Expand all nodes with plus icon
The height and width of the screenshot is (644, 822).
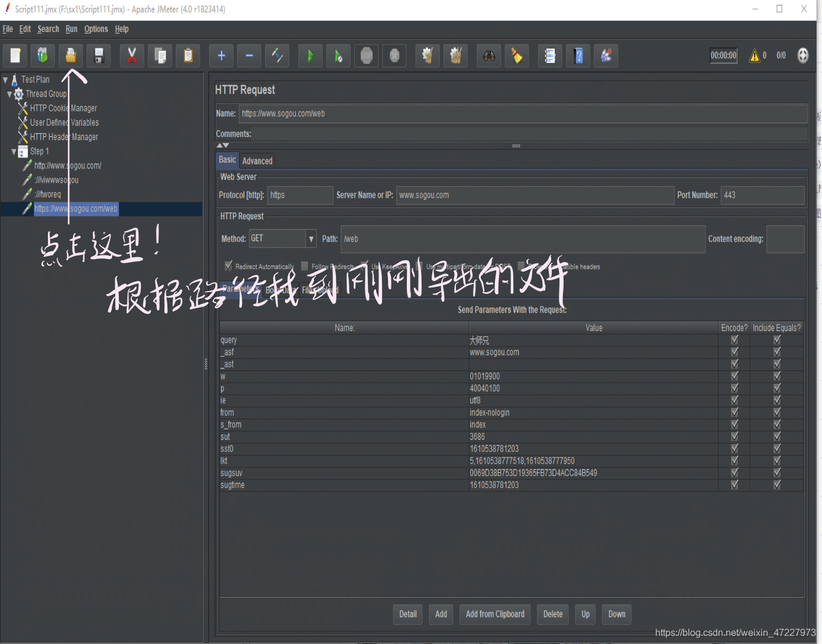[x=221, y=56]
